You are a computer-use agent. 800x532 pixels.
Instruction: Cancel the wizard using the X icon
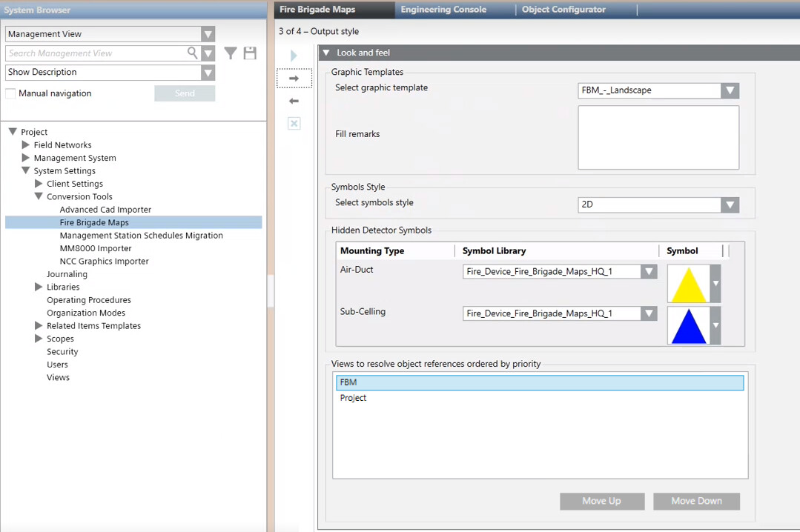point(294,123)
